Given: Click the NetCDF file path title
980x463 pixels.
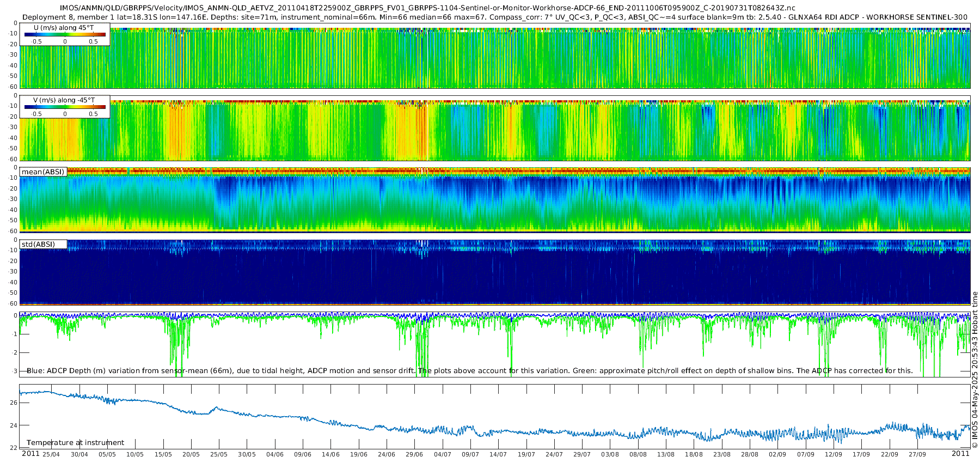Looking at the screenshot, I should pyautogui.click(x=427, y=8).
